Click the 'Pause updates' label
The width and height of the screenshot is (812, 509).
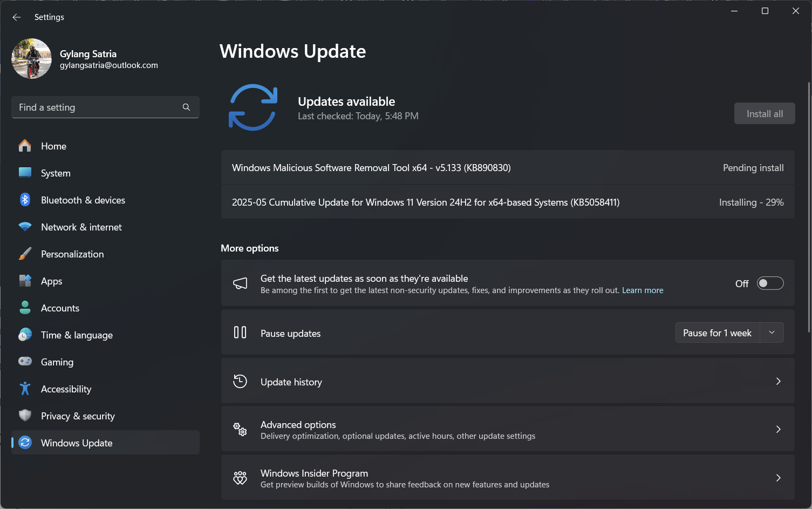[290, 333]
